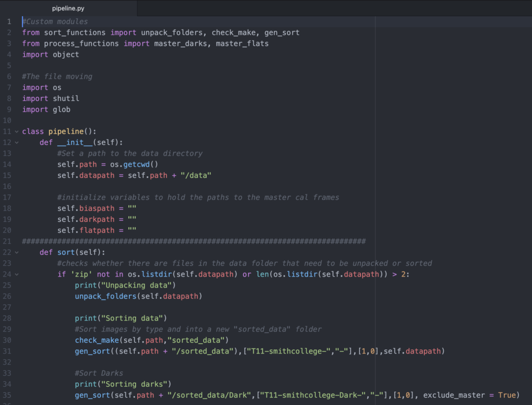Click line number 21 in gutter
The image size is (532, 405).
[x=7, y=241]
